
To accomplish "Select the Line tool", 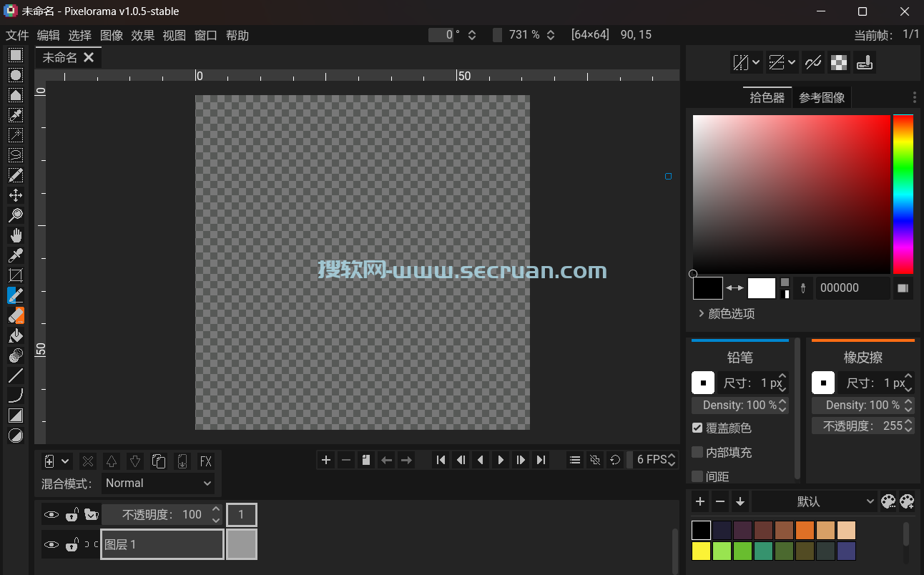I will (x=16, y=375).
